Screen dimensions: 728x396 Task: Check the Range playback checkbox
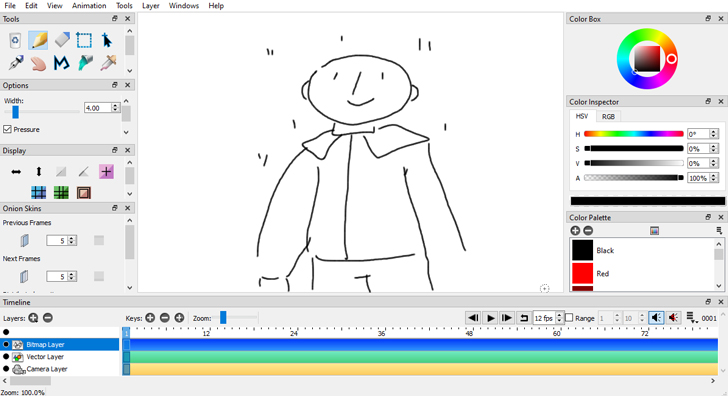(x=569, y=318)
